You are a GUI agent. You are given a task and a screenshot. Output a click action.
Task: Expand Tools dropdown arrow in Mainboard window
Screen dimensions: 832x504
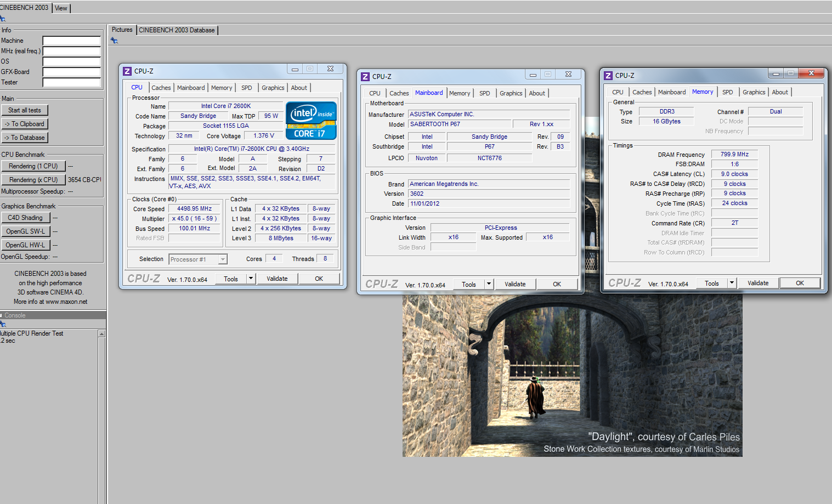(489, 284)
